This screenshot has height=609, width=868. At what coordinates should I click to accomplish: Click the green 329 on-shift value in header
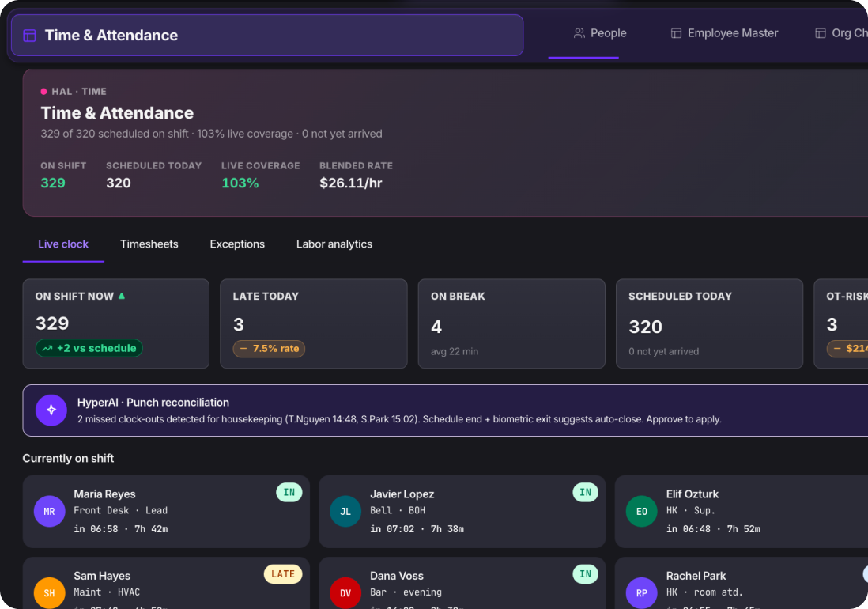(53, 183)
